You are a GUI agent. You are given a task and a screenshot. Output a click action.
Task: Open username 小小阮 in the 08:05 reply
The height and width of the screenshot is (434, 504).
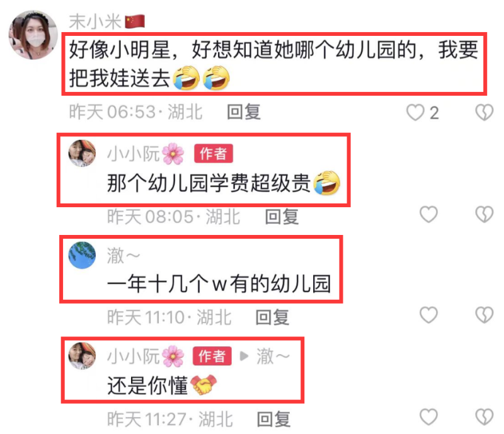134,154
